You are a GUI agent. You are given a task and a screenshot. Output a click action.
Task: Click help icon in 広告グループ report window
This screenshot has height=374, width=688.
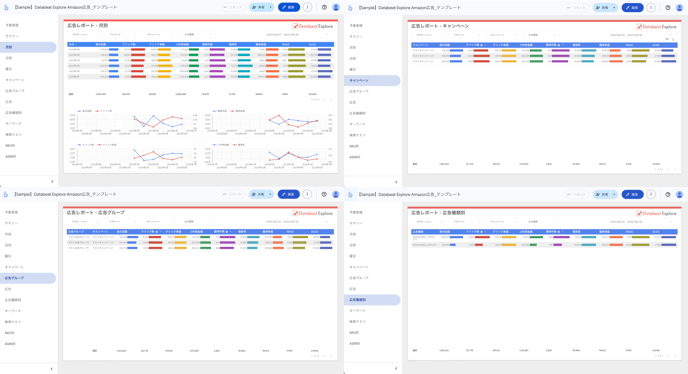coord(324,194)
